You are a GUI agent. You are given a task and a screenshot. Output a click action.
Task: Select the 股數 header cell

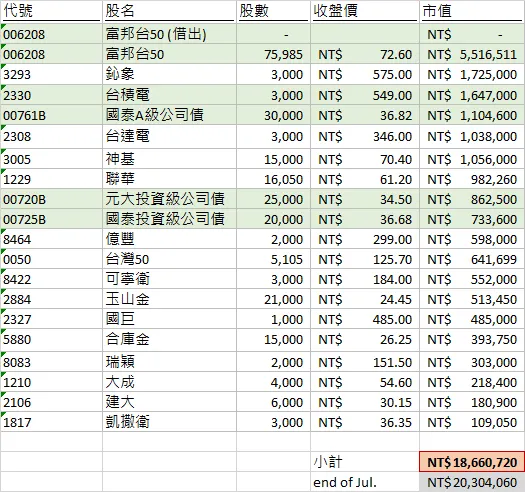(273, 11)
